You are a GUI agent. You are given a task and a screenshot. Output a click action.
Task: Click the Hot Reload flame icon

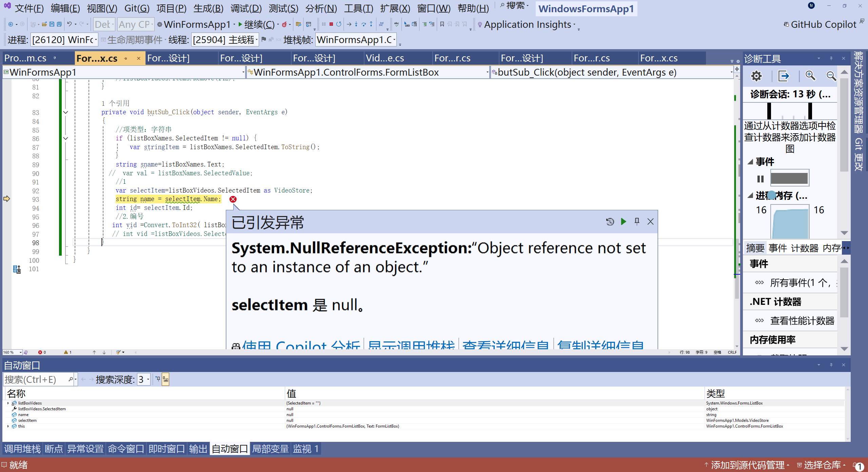coord(284,24)
